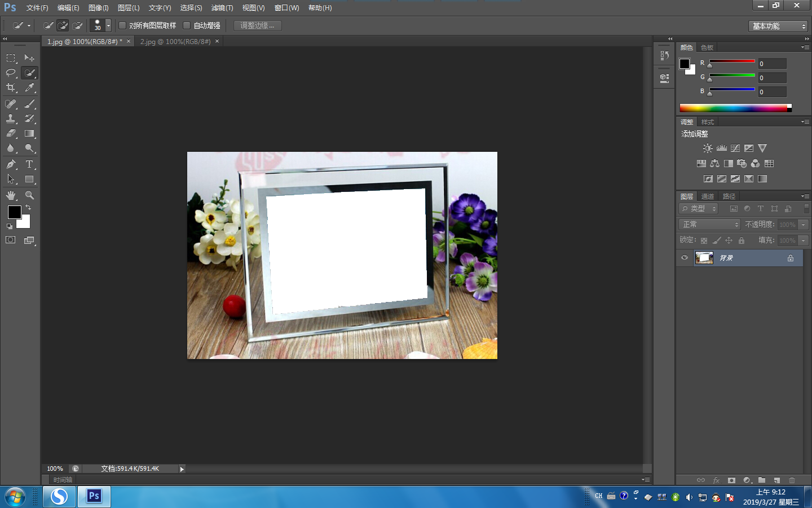Open 不透明度 opacity dropdown arrow
Image resolution: width=812 pixels, height=508 pixels.
pos(804,225)
